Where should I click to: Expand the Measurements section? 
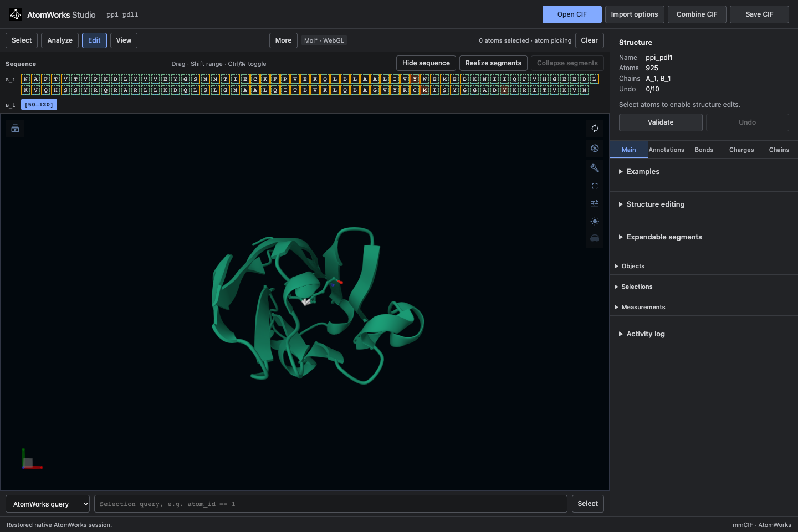click(704, 307)
